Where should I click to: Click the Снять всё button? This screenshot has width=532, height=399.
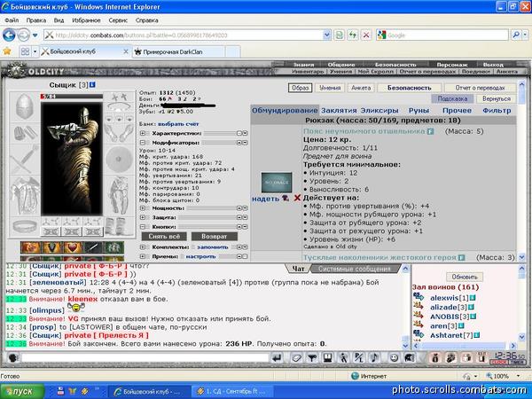coord(164,236)
